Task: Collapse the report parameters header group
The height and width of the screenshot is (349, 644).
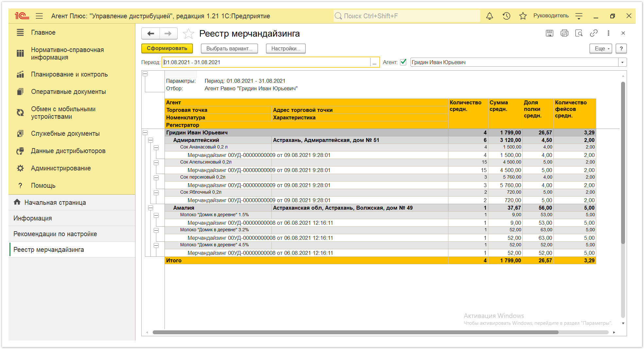Action: (x=145, y=74)
